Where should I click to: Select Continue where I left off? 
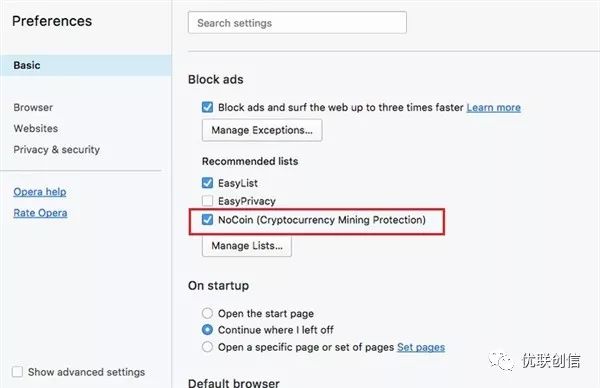pos(207,329)
